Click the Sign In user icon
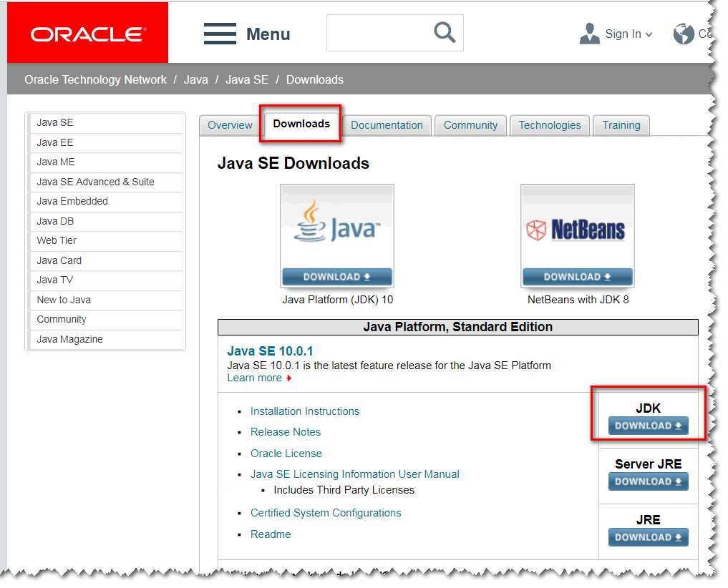The width and height of the screenshot is (728, 588). [590, 34]
